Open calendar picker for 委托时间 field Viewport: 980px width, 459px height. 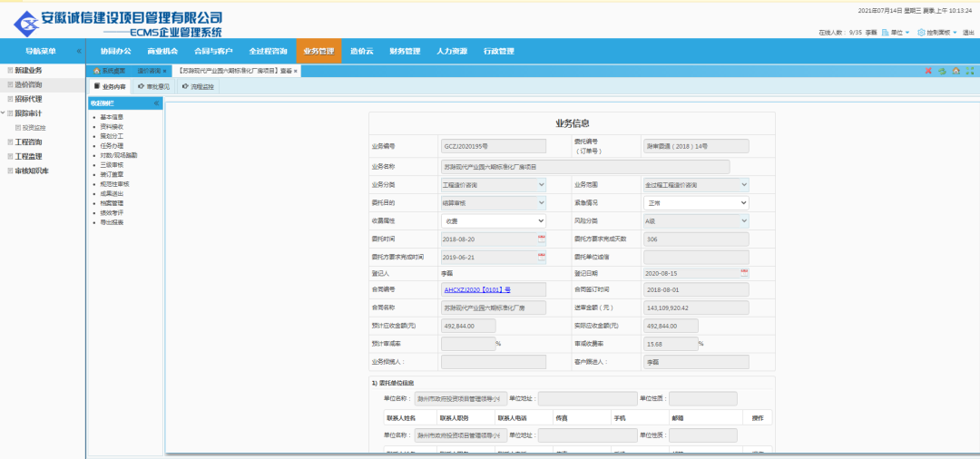coord(542,239)
